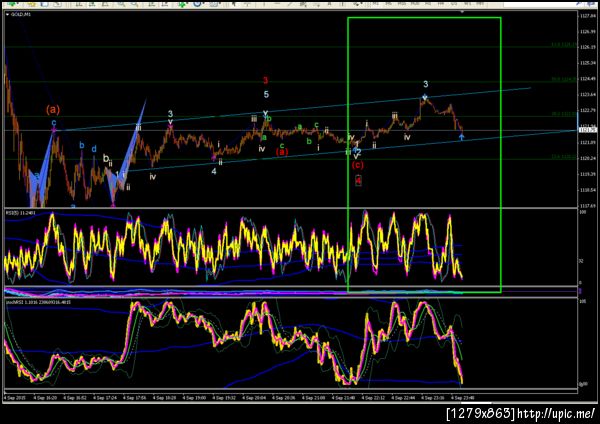The height and width of the screenshot is (424, 600).
Task: Select the boxed red 4 wave label
Action: (358, 181)
